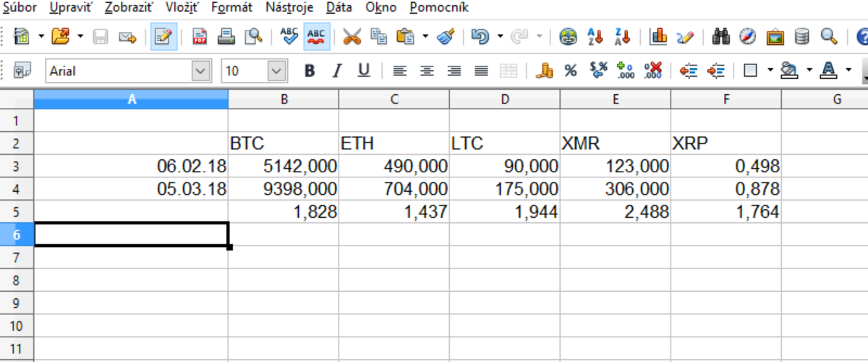868x362 pixels.
Task: Add a decimal place
Action: (x=626, y=71)
